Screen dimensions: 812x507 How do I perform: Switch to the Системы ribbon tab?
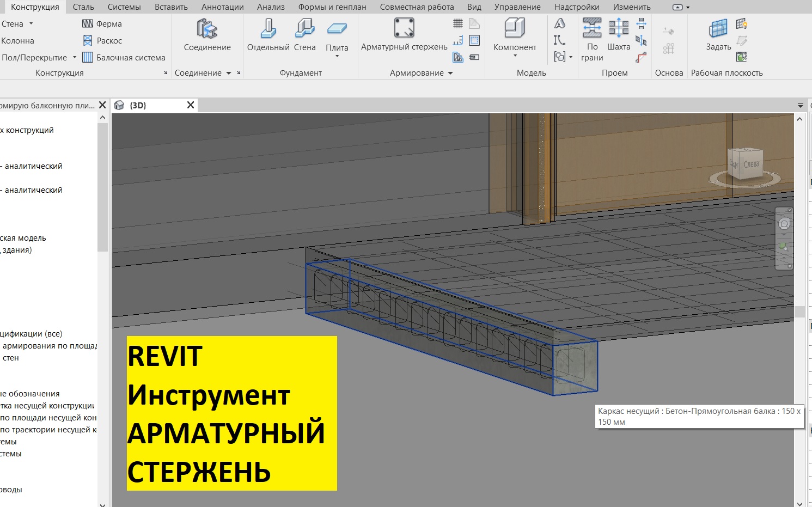point(124,7)
